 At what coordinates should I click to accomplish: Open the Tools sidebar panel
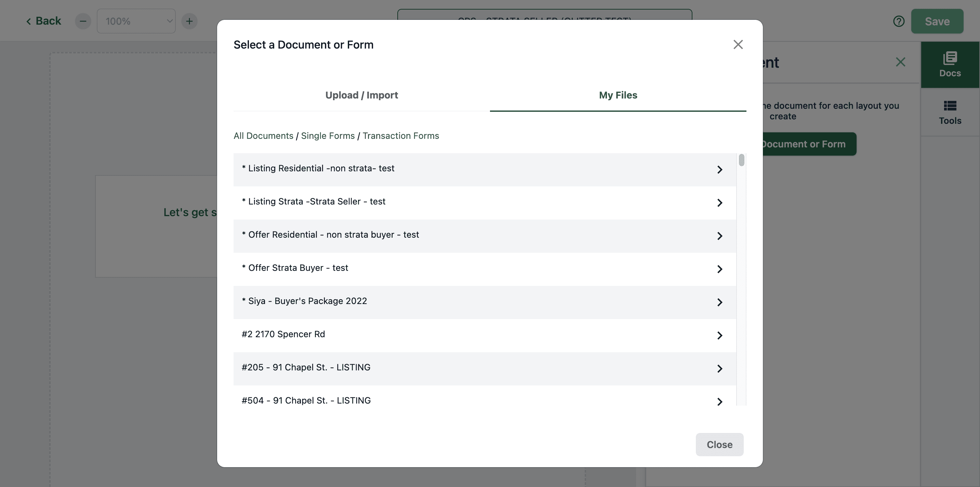[950, 113]
